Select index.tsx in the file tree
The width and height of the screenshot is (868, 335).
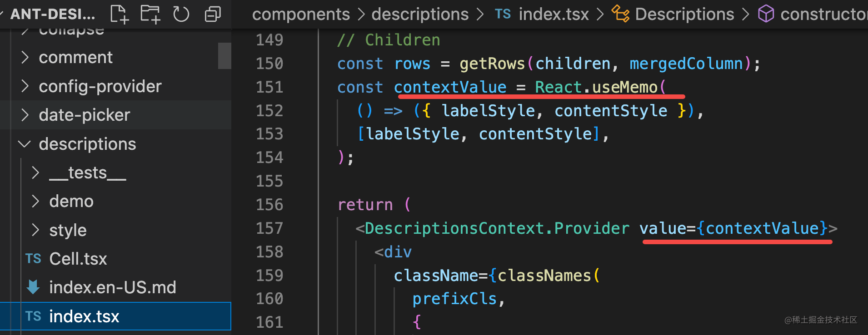pyautogui.click(x=84, y=316)
